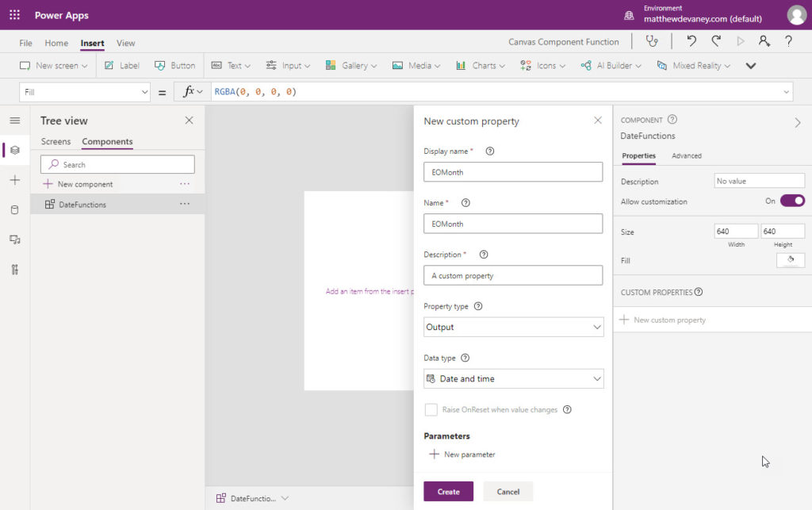Click the Redo arrow icon

click(x=716, y=41)
